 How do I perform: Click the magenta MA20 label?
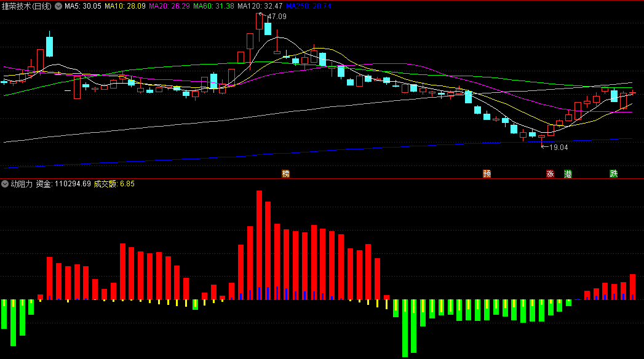tap(169, 6)
